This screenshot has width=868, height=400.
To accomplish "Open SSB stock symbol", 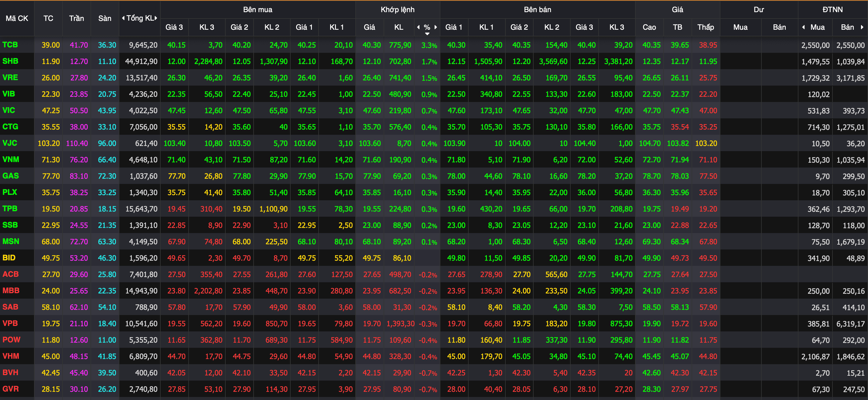I will click(x=10, y=225).
